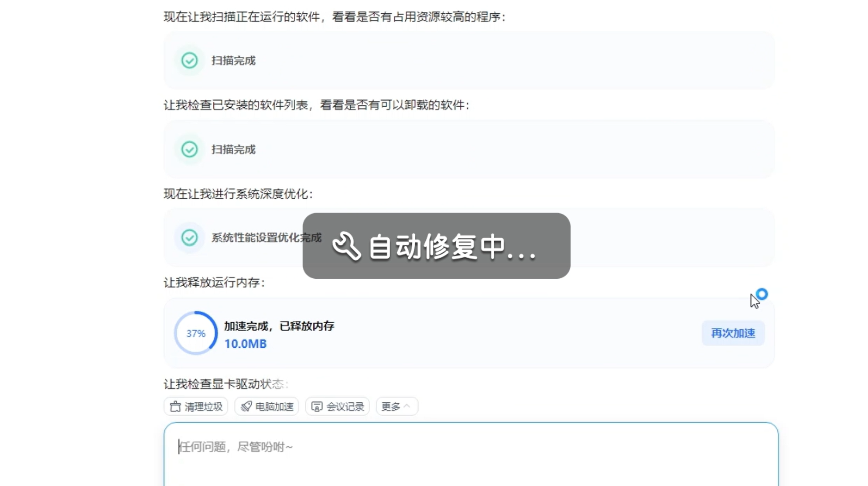
Task: Click the blue loading ring near the cursor
Action: (762, 294)
